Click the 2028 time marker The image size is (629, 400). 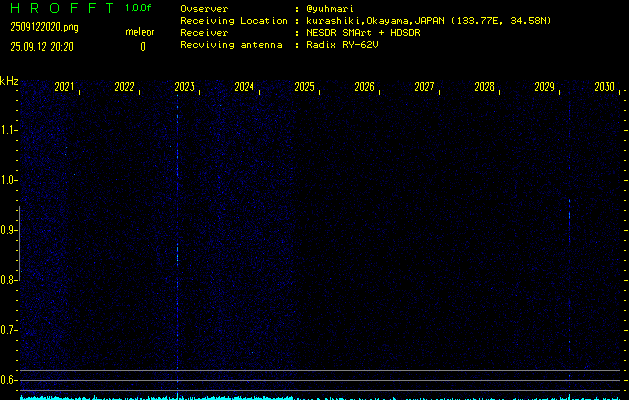point(484,87)
